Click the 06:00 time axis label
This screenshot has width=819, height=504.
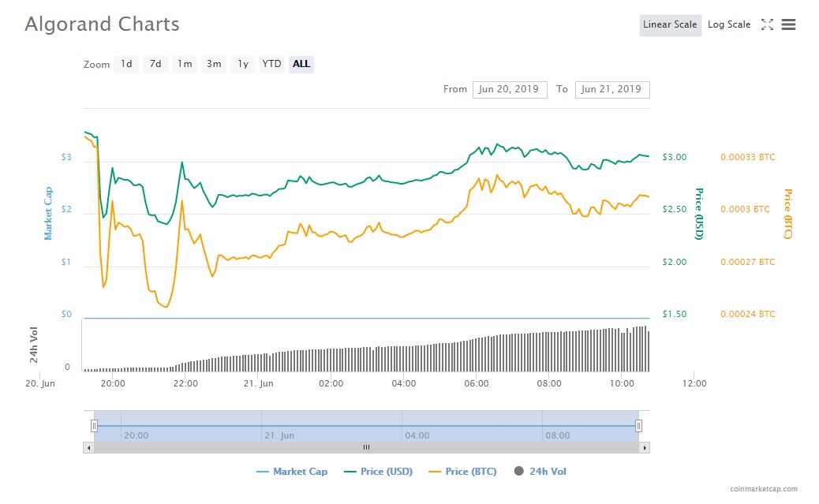pos(477,383)
